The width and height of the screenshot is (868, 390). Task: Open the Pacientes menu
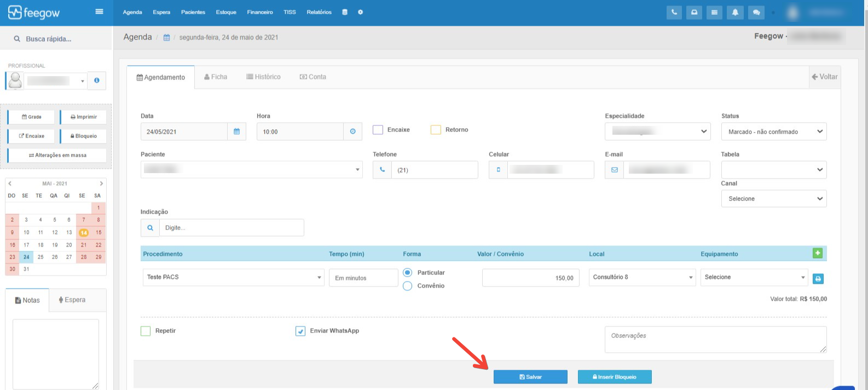point(193,12)
